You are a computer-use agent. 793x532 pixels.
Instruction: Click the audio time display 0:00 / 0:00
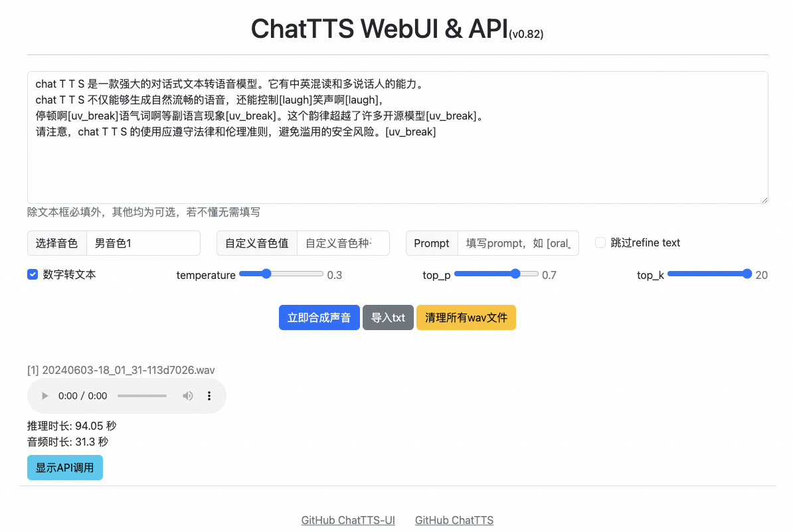click(x=82, y=396)
